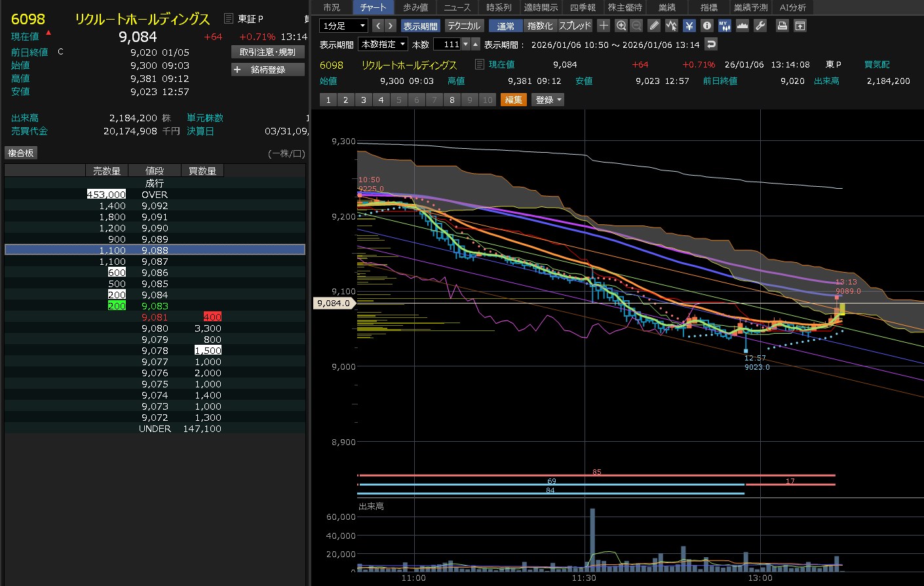
Task: Increase bar count with up stepper arrow
Action: 476,44
